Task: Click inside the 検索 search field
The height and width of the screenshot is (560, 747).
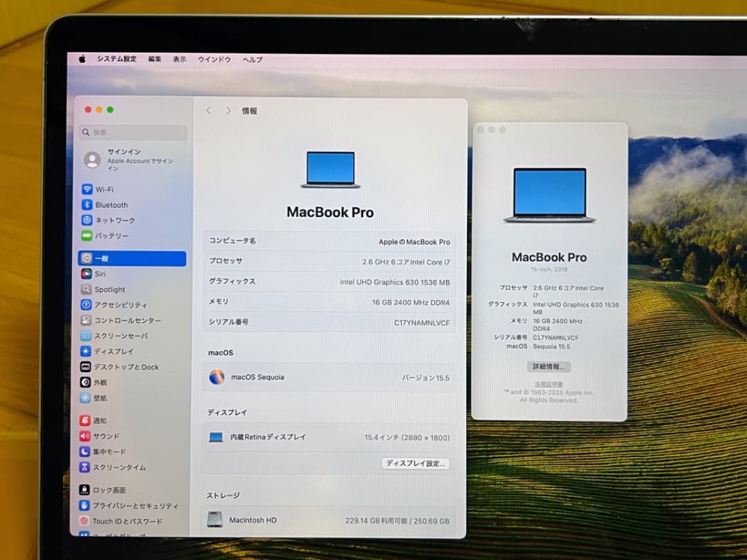Action: 132,132
